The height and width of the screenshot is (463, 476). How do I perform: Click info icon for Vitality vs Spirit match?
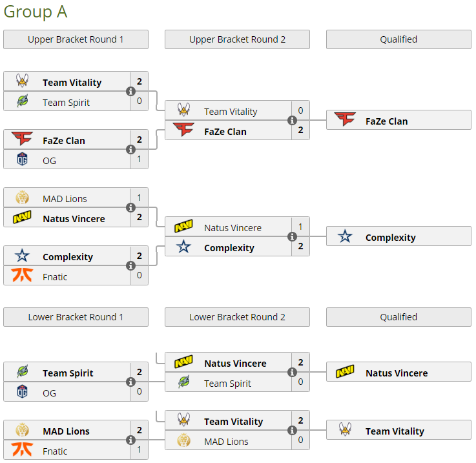click(130, 92)
